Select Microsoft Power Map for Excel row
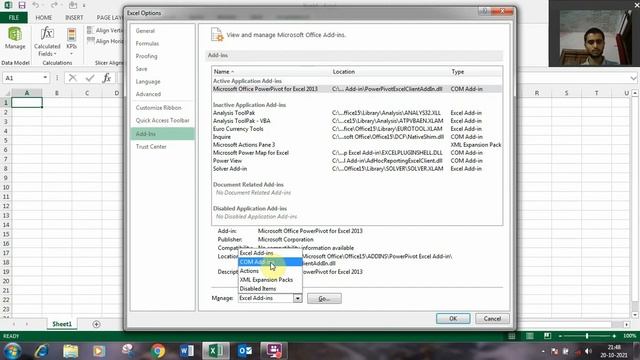 tap(357, 153)
